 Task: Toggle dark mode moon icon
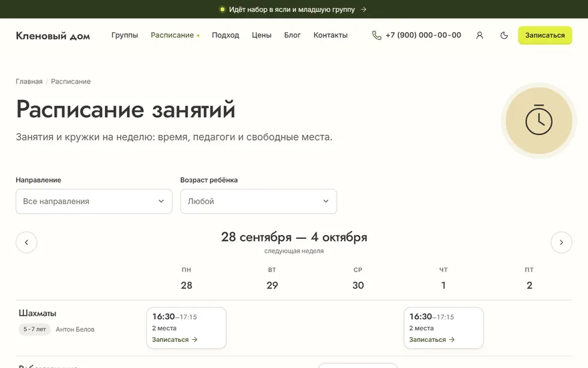504,35
